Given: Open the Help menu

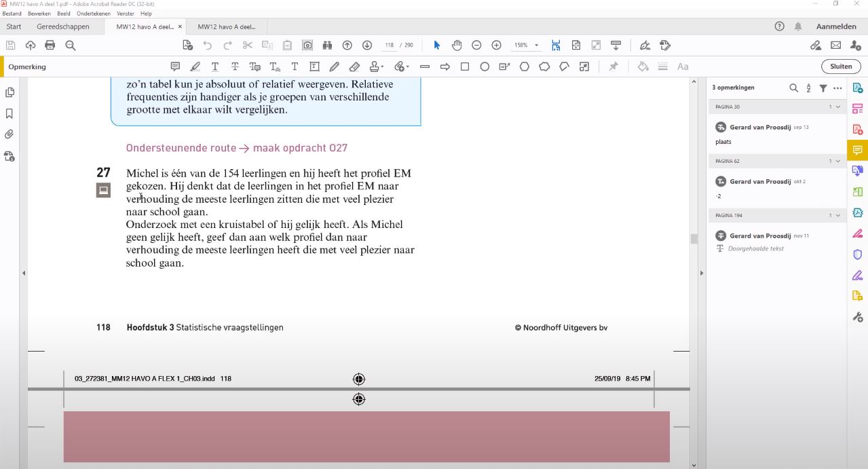Looking at the screenshot, I should 146,14.
